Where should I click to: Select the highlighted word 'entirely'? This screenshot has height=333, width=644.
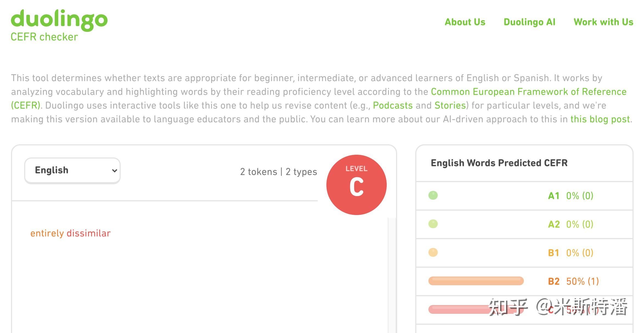click(47, 233)
